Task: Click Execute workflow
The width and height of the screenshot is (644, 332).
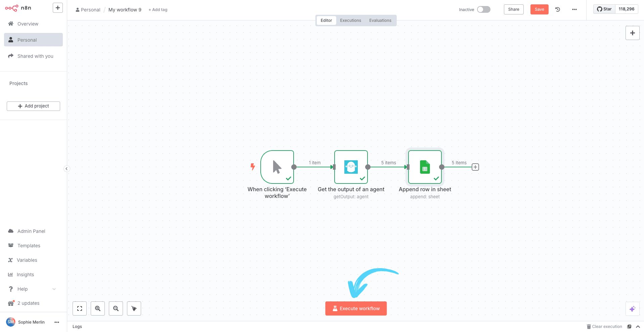Action: pyautogui.click(x=356, y=308)
